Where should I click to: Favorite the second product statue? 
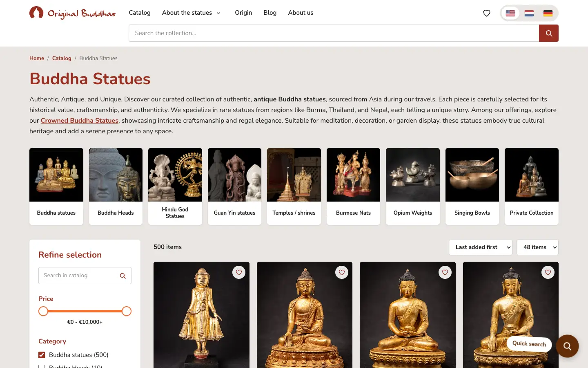(x=342, y=272)
